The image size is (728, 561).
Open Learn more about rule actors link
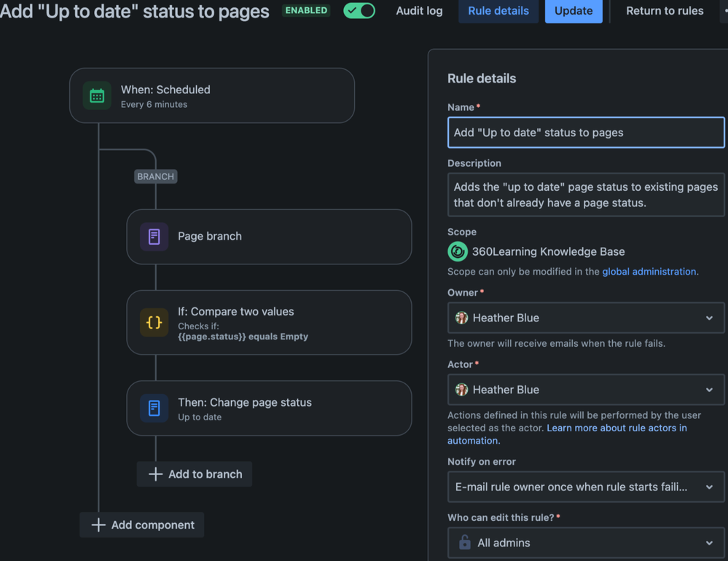(568, 434)
